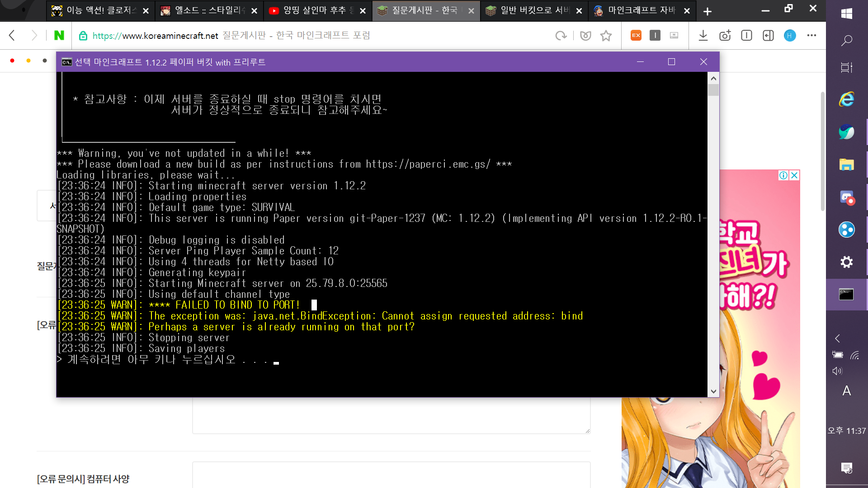Maximize the 마인크래프트 1.12.2 console window
Image resolution: width=868 pixels, height=488 pixels.
[671, 62]
